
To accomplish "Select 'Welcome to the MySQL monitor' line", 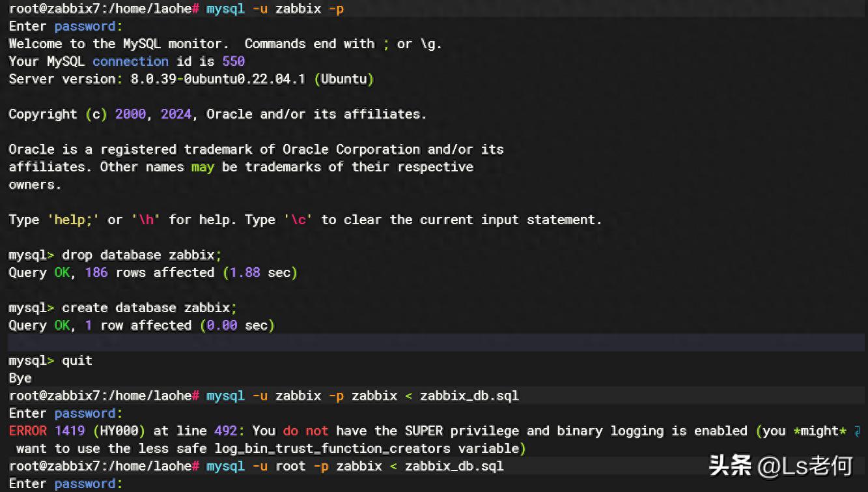I will 225,44.
